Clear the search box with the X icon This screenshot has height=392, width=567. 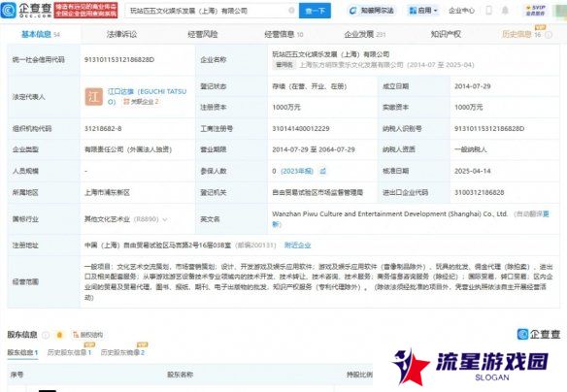pos(291,11)
